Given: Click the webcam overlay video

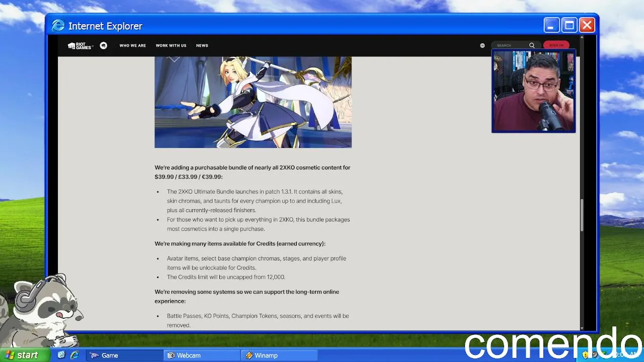Looking at the screenshot, I should pyautogui.click(x=533, y=91).
